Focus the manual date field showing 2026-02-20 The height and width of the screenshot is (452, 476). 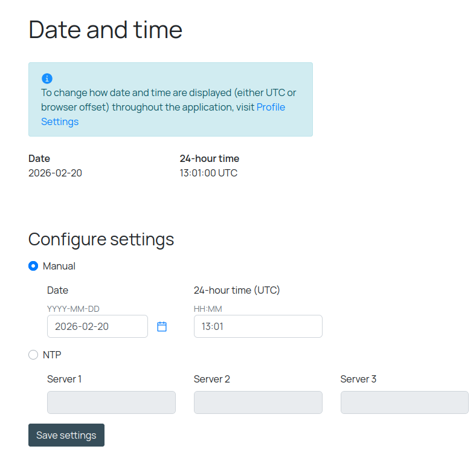tap(97, 326)
